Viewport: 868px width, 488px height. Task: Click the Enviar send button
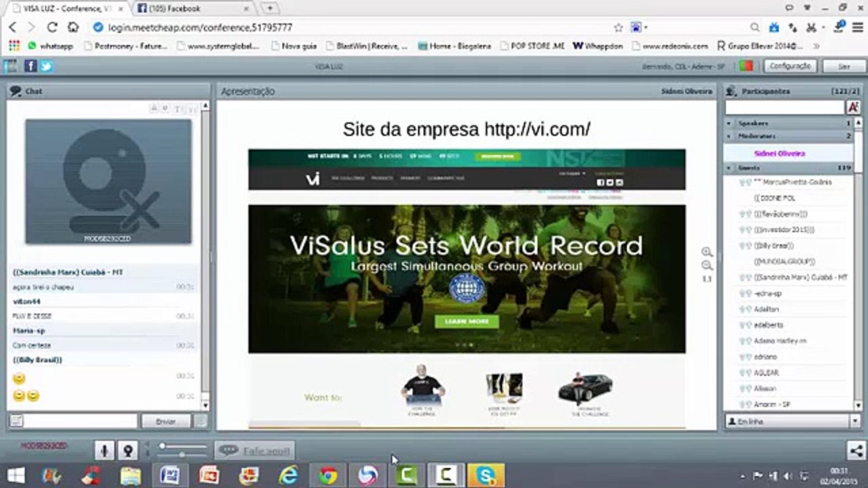point(165,422)
